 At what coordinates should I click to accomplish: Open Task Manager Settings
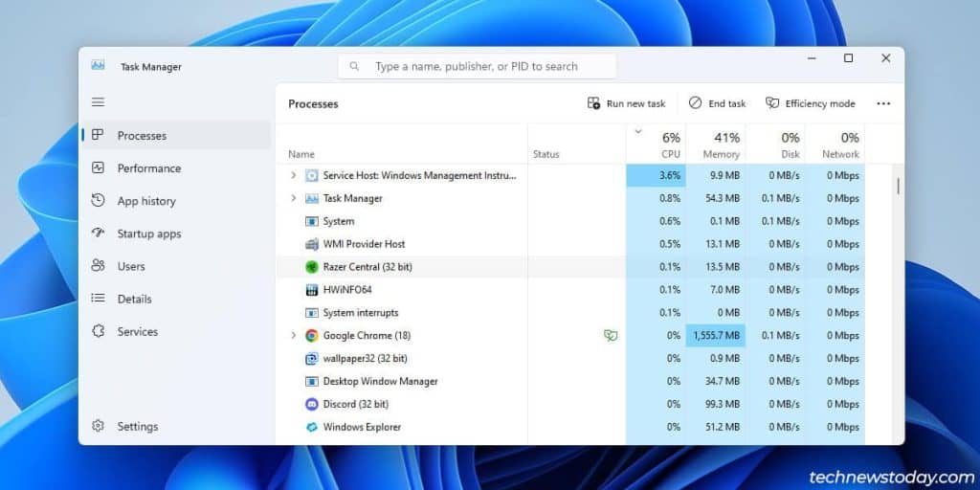point(177,426)
